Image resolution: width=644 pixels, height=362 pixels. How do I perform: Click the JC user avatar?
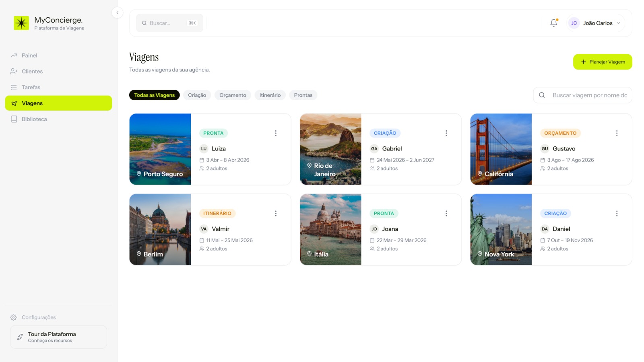tap(574, 23)
